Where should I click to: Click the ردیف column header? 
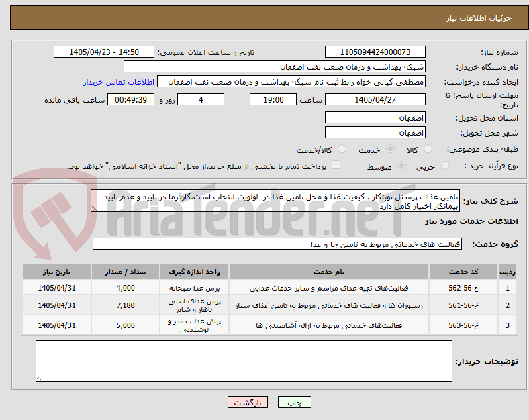(x=508, y=272)
